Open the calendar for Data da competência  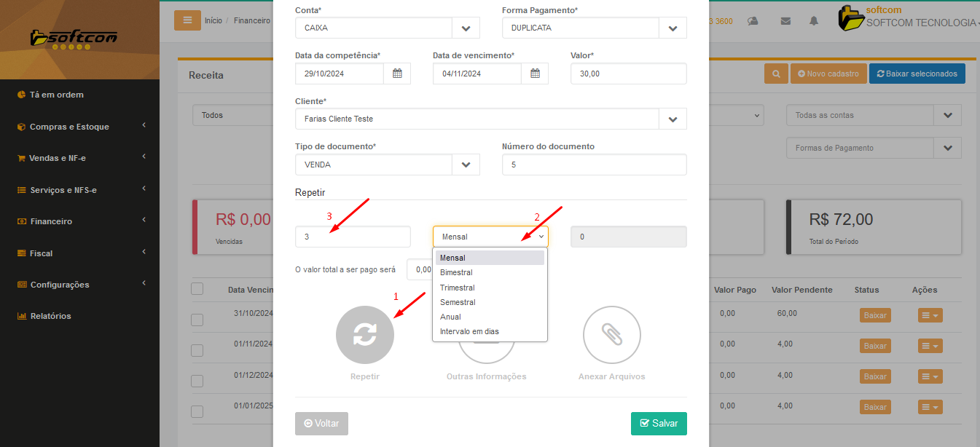click(x=397, y=74)
